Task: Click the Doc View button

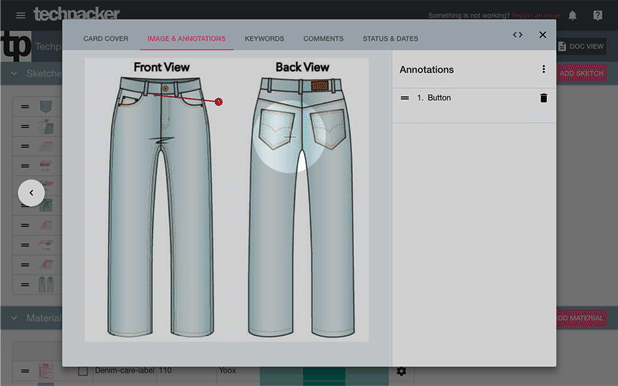Action: coord(582,47)
